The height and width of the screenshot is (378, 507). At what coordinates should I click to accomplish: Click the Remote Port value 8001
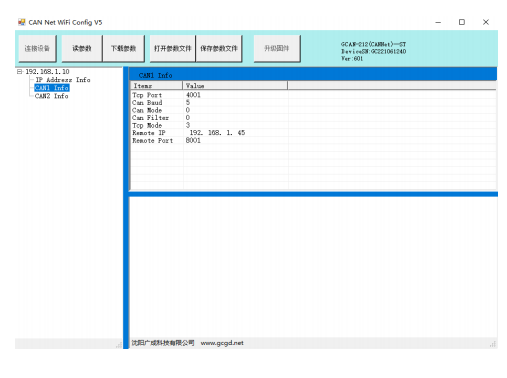pos(193,141)
